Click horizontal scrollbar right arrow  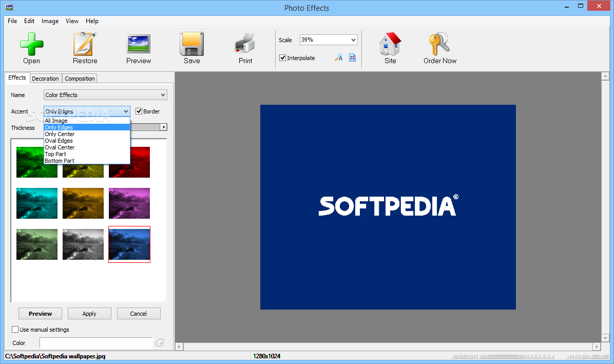pos(597,347)
